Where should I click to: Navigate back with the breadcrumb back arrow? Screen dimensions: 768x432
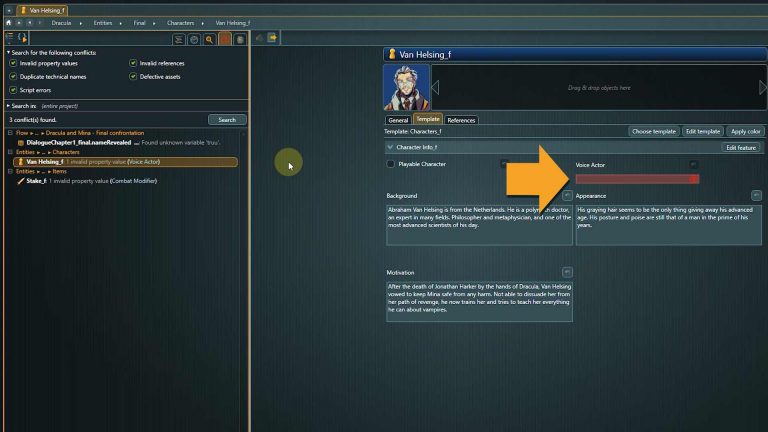click(x=29, y=23)
